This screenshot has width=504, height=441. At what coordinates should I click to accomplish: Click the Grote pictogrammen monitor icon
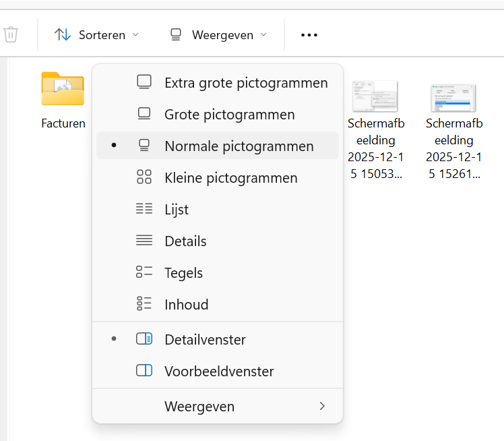(x=144, y=114)
